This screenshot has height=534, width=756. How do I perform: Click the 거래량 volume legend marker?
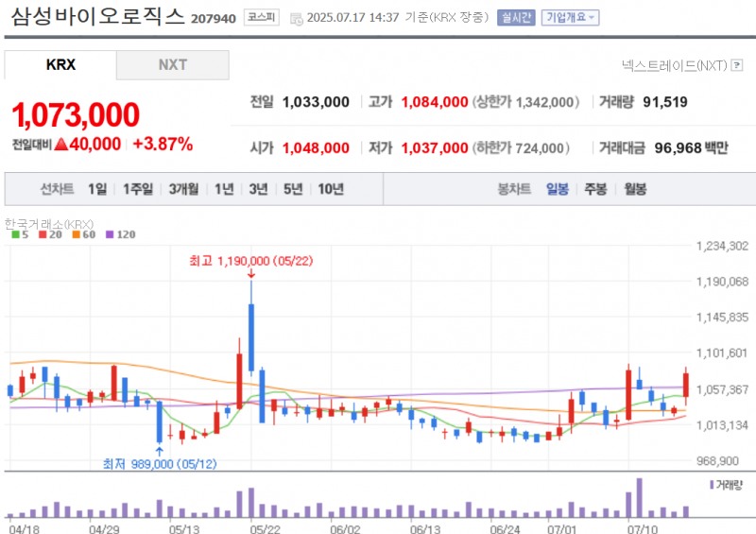point(712,485)
